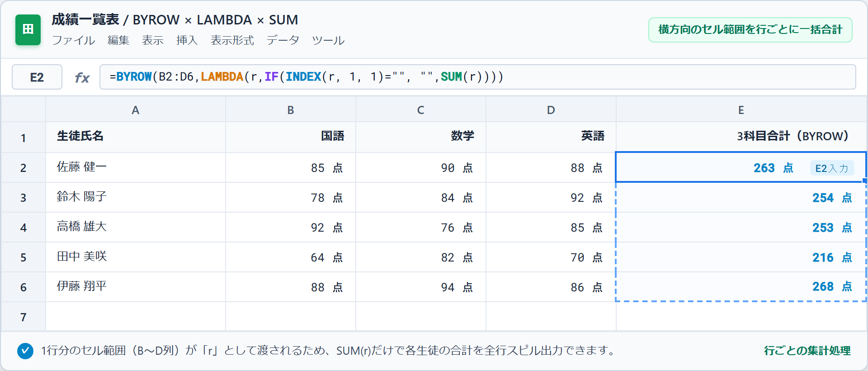Select the total cell 263 点

click(741, 167)
